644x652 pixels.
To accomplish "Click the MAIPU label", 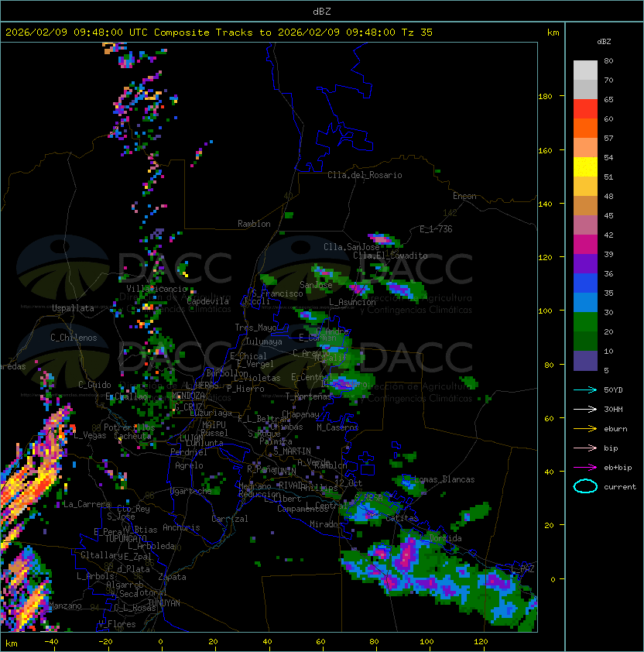I will [x=214, y=425].
